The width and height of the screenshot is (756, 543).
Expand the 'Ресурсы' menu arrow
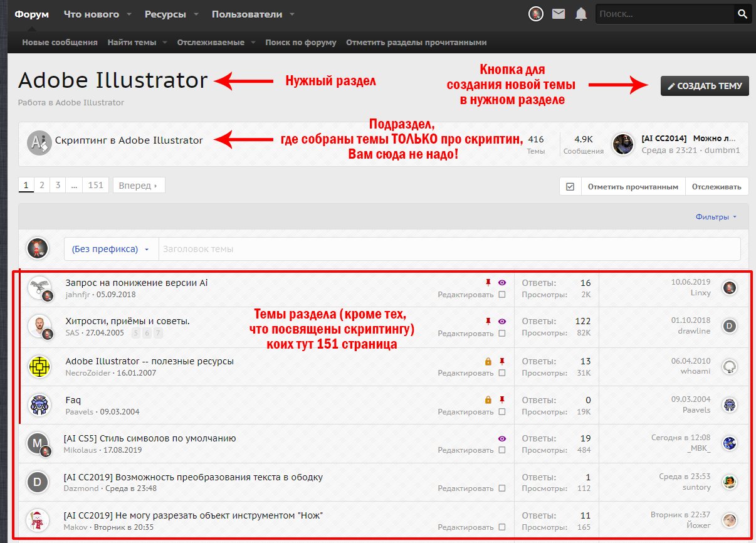(x=196, y=14)
